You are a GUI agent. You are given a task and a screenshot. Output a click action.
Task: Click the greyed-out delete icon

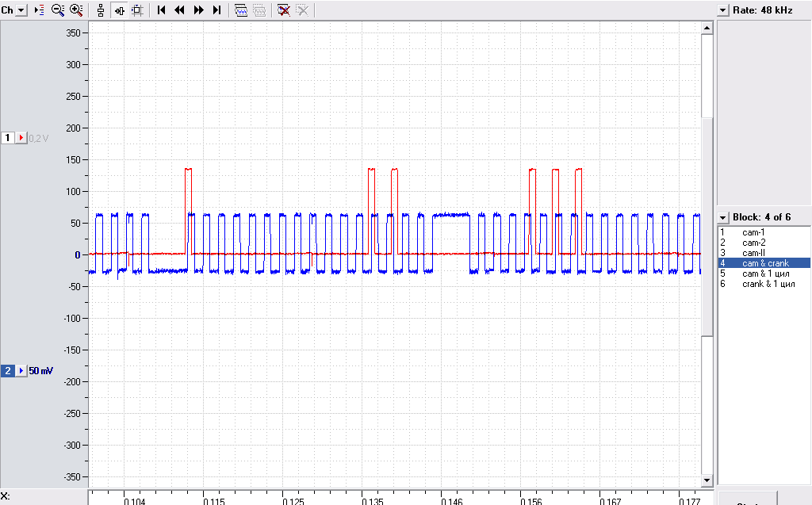tap(302, 10)
